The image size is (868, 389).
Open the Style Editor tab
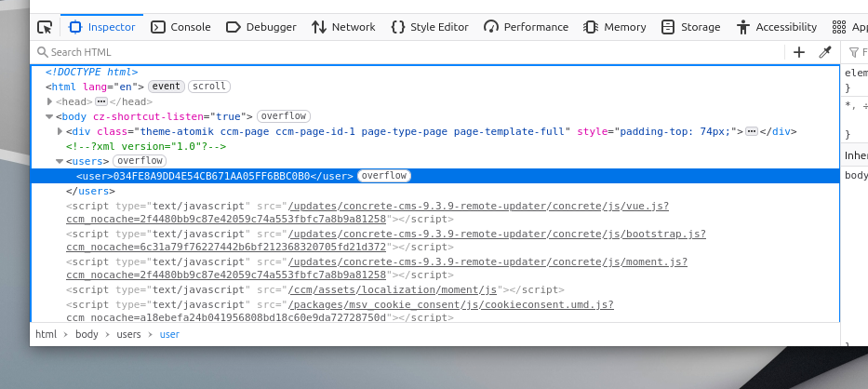[x=430, y=27]
